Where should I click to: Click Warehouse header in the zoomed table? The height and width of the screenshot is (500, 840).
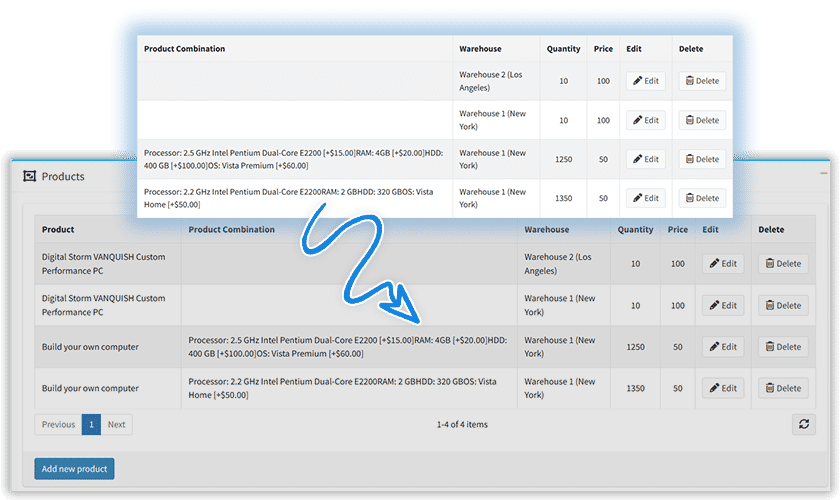click(480, 49)
